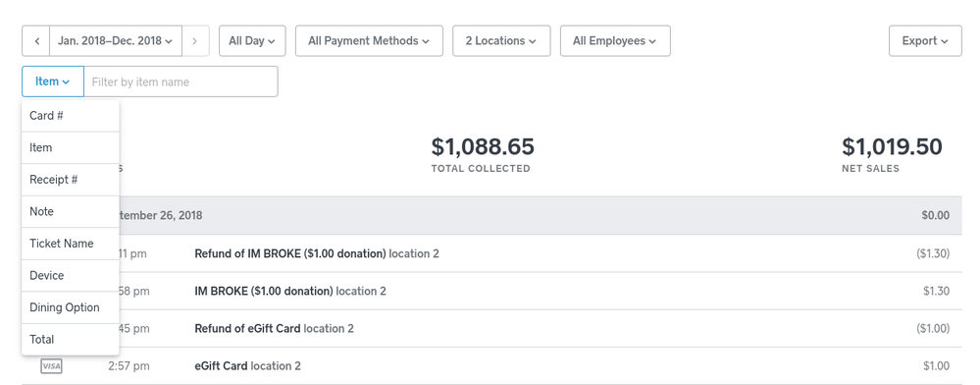Viewport: 980px width, 385px height.
Task: Pick Ticket Name filter option
Action: coord(70,244)
